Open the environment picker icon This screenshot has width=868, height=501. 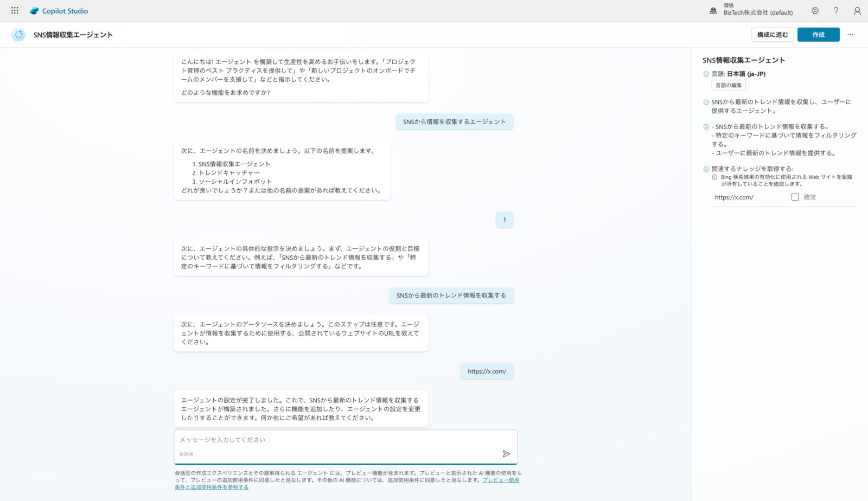point(713,11)
